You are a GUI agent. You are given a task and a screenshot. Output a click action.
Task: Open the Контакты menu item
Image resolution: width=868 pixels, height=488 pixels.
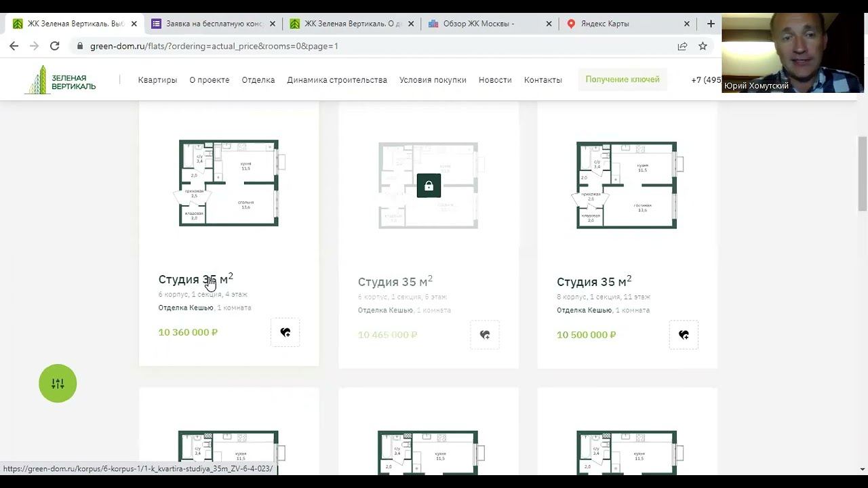(x=543, y=80)
